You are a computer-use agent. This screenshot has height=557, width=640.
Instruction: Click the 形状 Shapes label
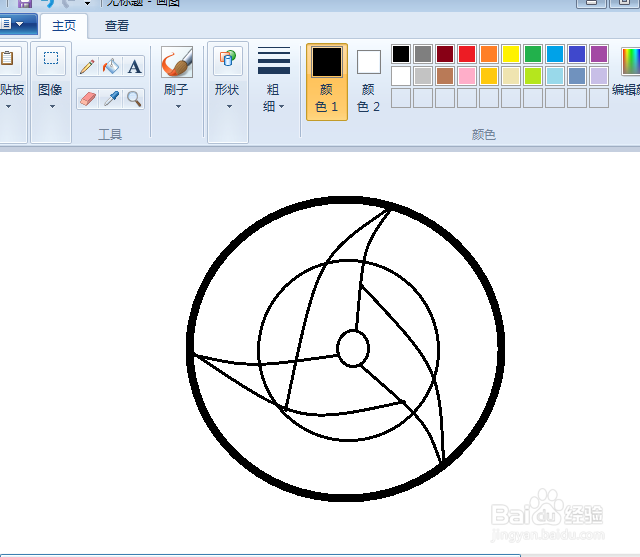tap(227, 89)
